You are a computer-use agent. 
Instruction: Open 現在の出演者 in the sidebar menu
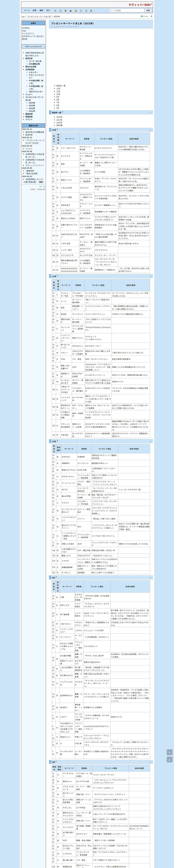31,67
